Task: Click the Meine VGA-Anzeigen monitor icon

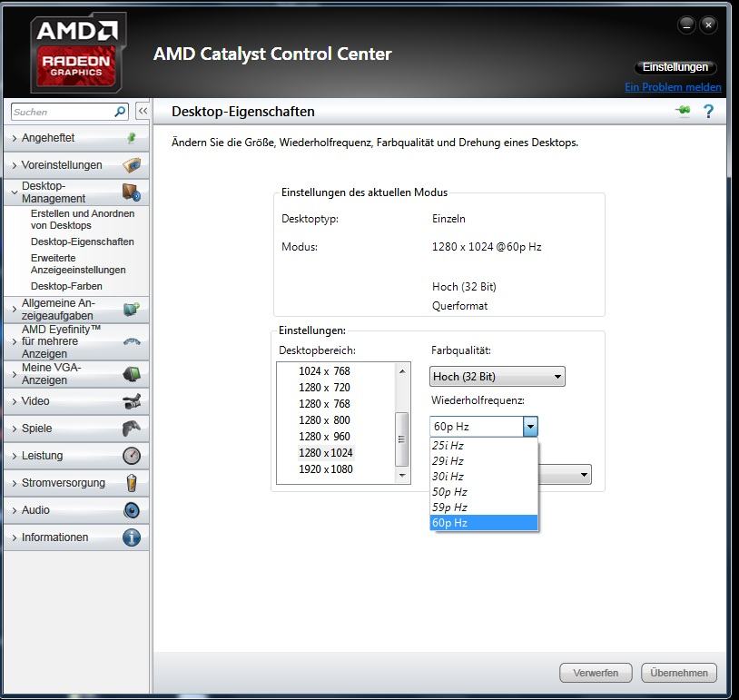Action: pos(132,374)
